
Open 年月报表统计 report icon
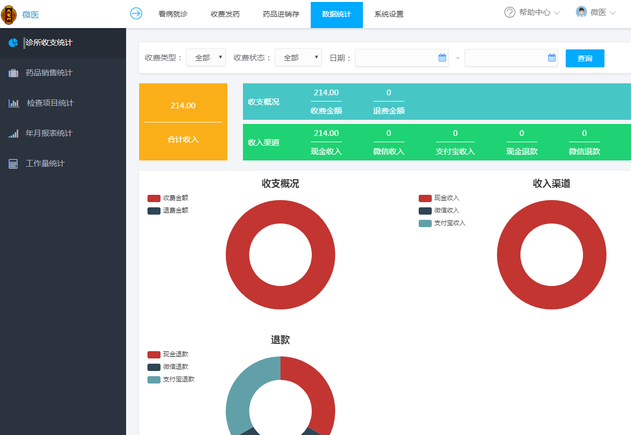point(14,133)
